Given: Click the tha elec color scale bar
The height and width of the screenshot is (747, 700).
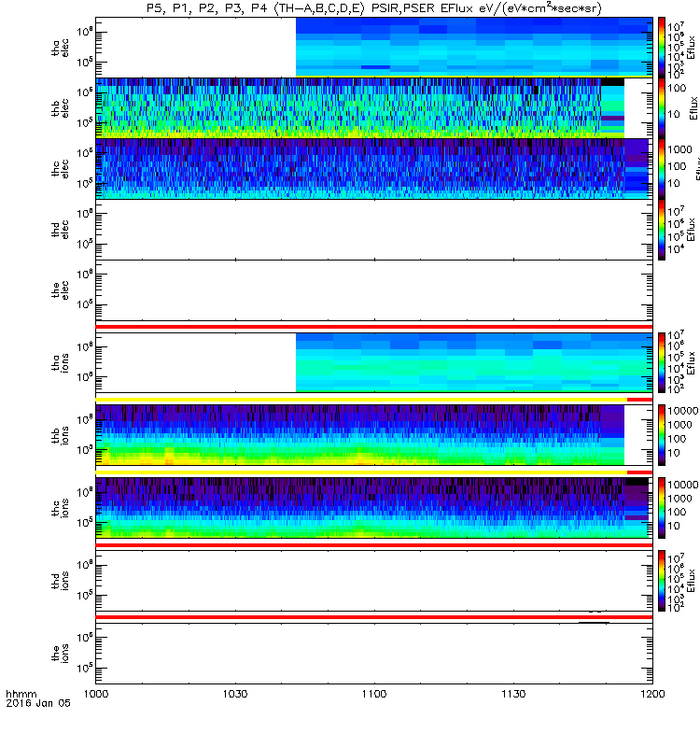Looking at the screenshot, I should pos(662,48).
